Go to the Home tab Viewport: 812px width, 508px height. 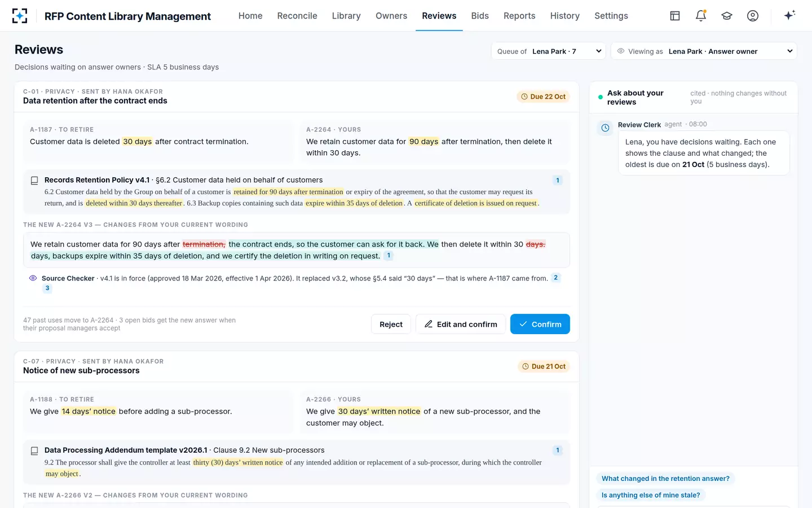pos(250,16)
